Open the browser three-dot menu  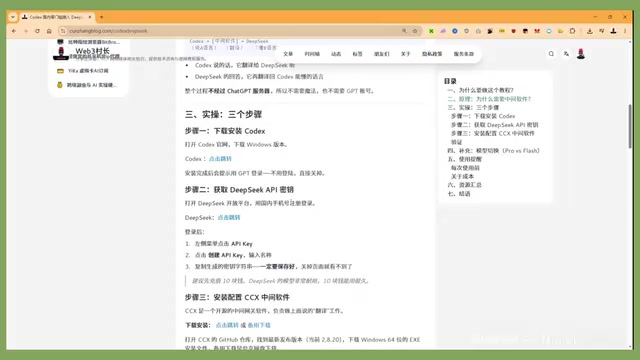click(x=625, y=31)
